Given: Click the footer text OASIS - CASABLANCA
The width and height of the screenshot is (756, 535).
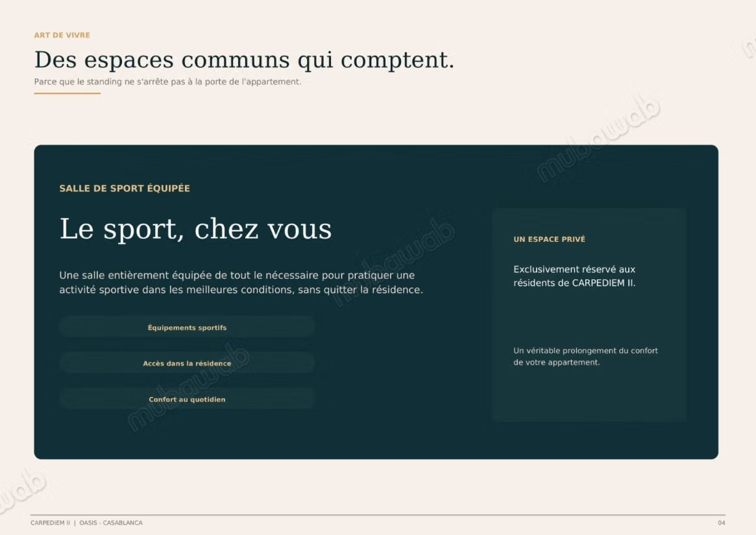Looking at the screenshot, I should coord(111,523).
